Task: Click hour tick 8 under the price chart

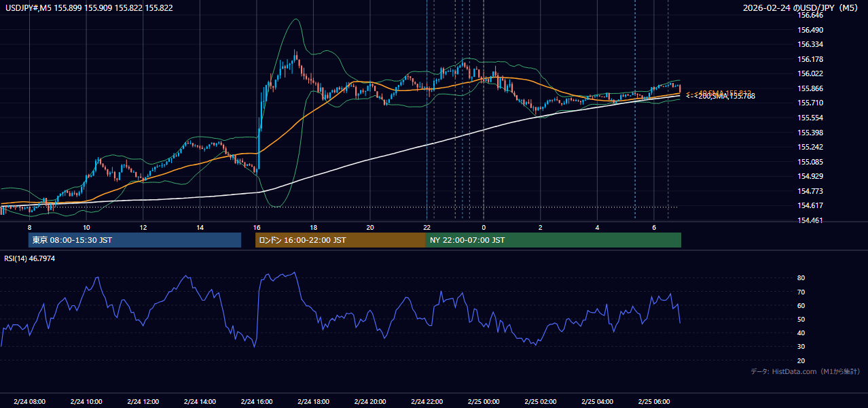Action: [29, 227]
